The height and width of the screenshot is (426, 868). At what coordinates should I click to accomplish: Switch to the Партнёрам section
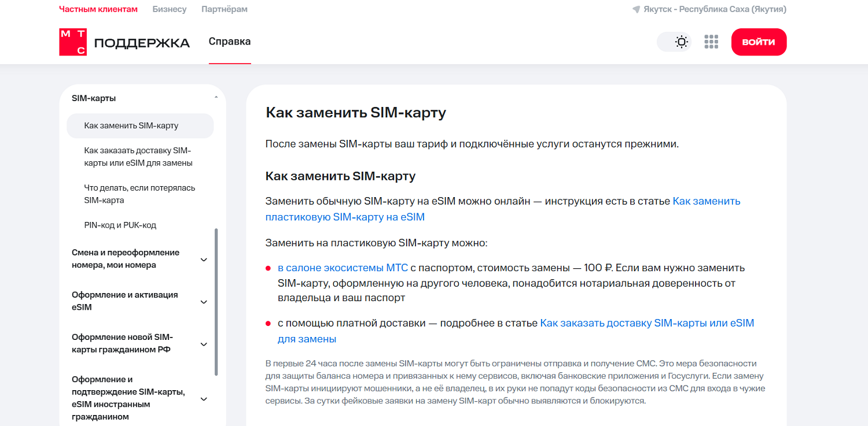[x=225, y=9]
